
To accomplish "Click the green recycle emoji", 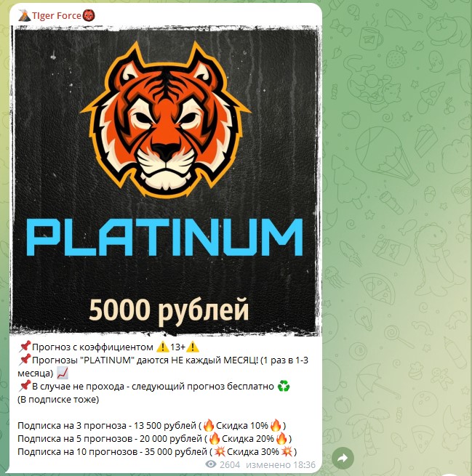I will click(x=284, y=387).
